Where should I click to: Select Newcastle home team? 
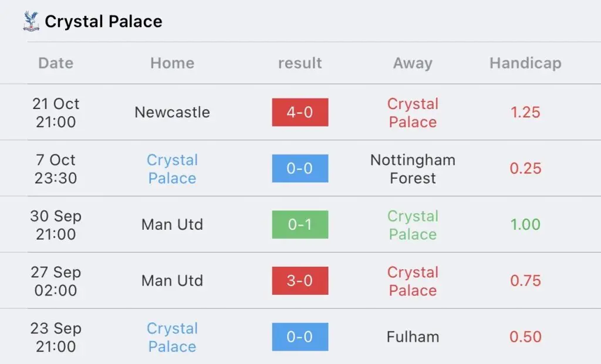click(173, 112)
